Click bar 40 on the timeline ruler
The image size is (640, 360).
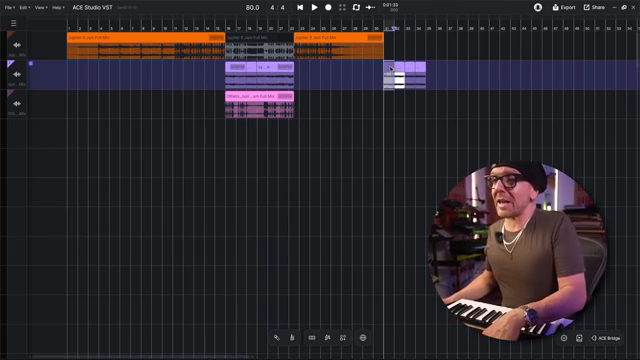(x=482, y=29)
